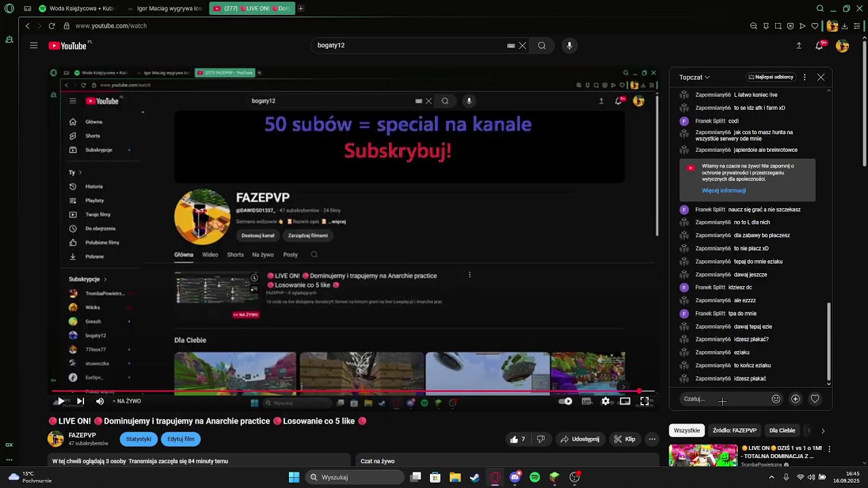Open Najlepsi odbiorcy leaderboard
This screenshot has height=488, width=868.
click(x=770, y=77)
